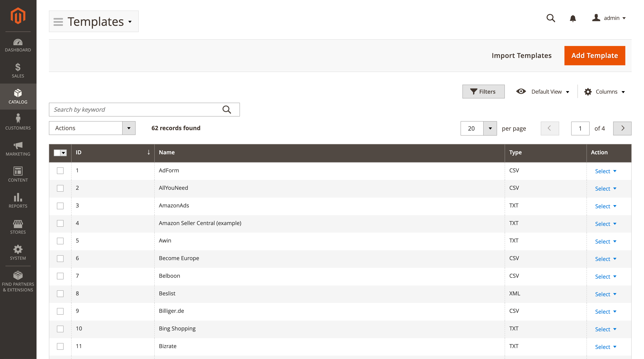Screen dimensions: 644x359
Task: Click Add Template button
Action: (x=594, y=56)
